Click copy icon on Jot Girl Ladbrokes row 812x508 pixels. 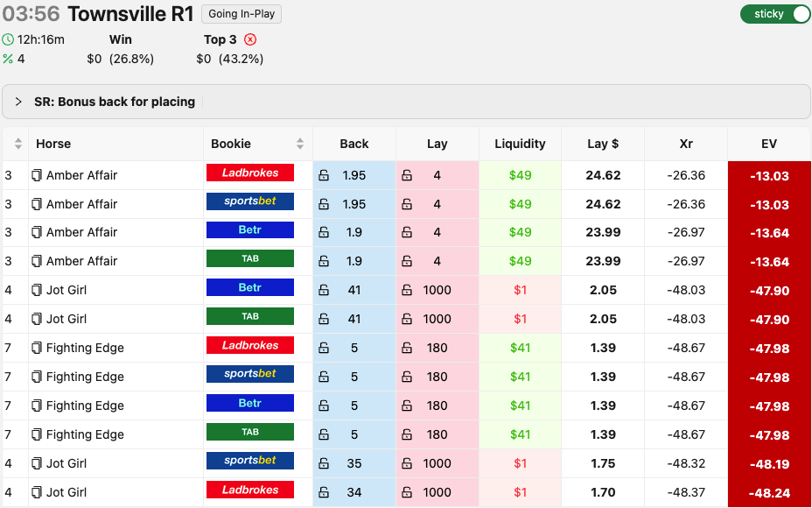point(37,492)
